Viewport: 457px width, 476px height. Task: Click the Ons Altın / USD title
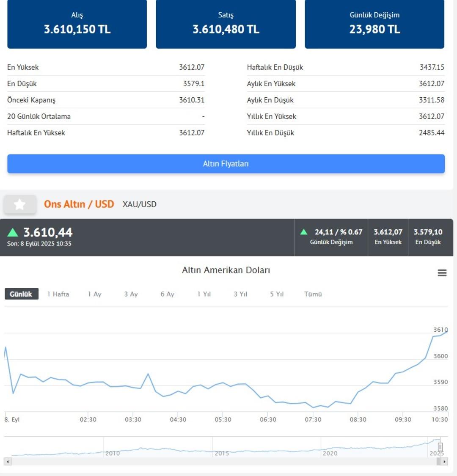coord(79,204)
